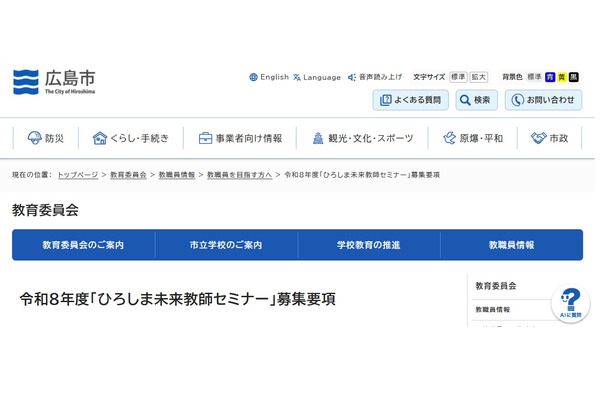
Task: Open よくある質問 FAQ button
Action: (x=411, y=100)
